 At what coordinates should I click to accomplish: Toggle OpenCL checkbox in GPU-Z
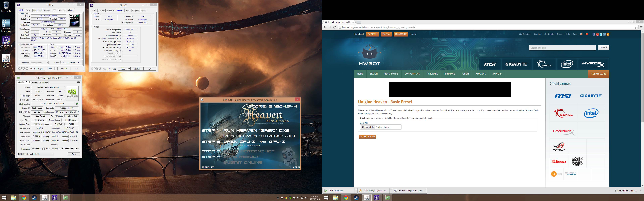point(33,149)
